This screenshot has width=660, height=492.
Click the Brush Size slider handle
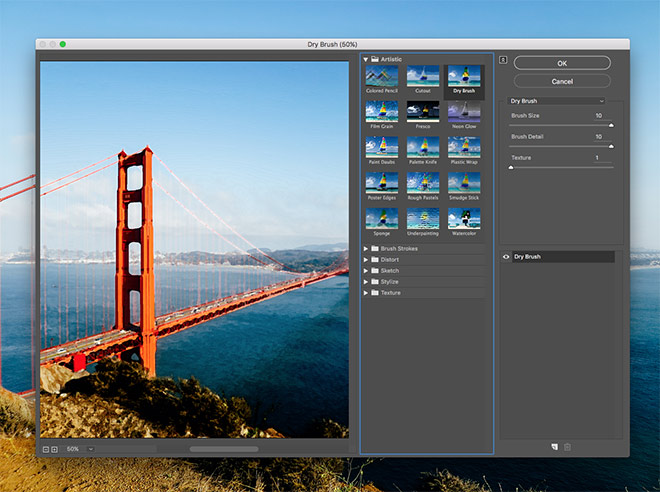click(x=610, y=126)
